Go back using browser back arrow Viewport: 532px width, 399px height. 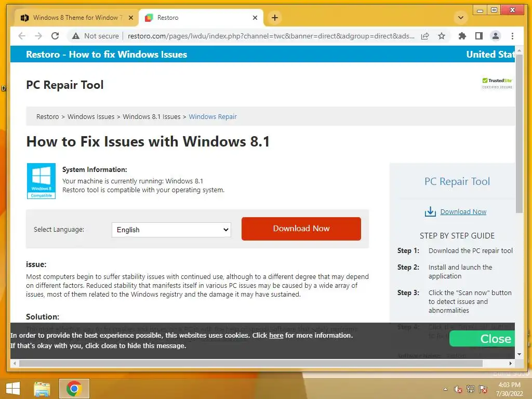click(22, 36)
